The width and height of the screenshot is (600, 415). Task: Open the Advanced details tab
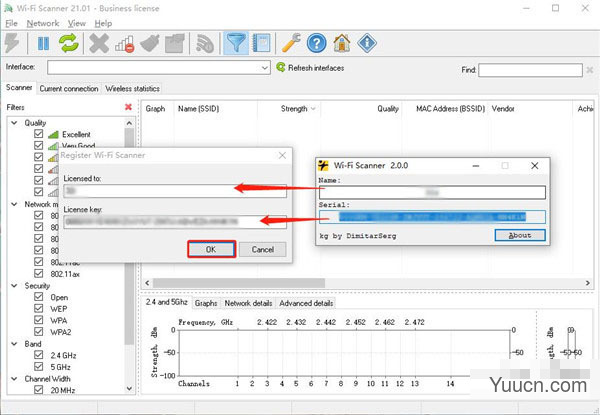click(x=306, y=303)
